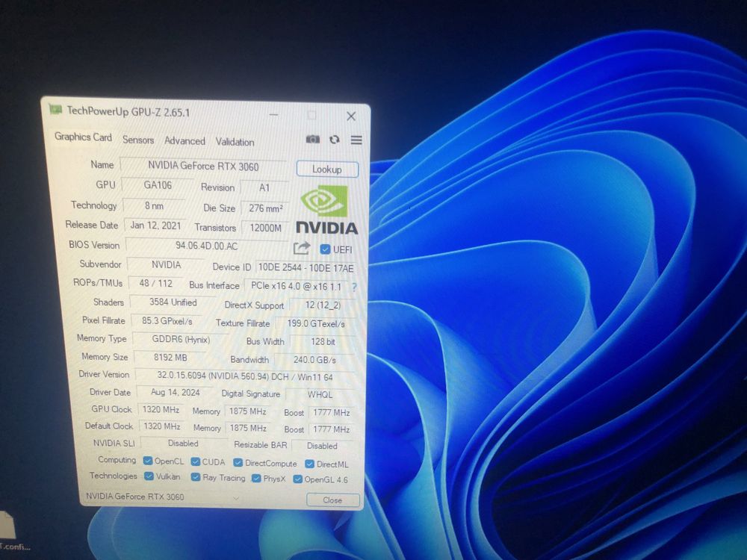Screen dimensions: 747x560
Task: Click the Technology value 8 nm
Action: point(154,206)
